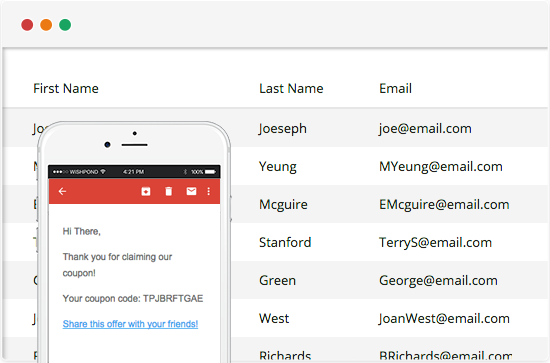Delete the email using the trash icon
550x363 pixels.
(169, 191)
